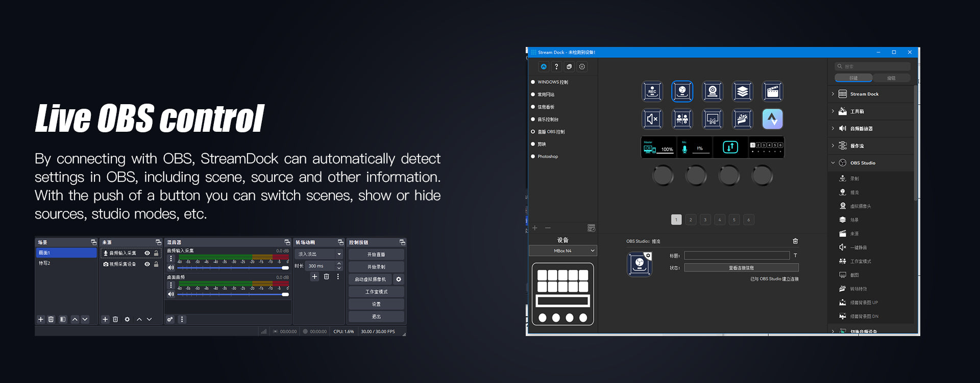This screenshot has width=980, height=383.
Task: Click the help question mark icon
Action: pyautogui.click(x=556, y=67)
